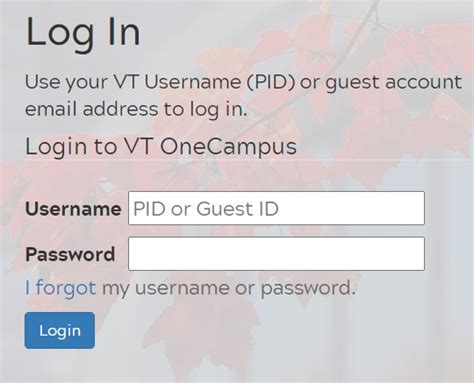Click the blue Login button

tap(60, 330)
